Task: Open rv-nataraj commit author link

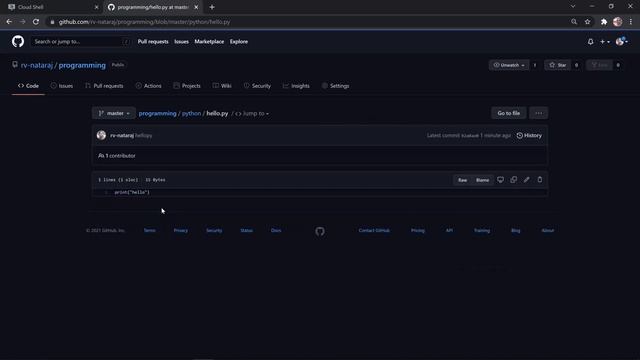Action: 122,136
